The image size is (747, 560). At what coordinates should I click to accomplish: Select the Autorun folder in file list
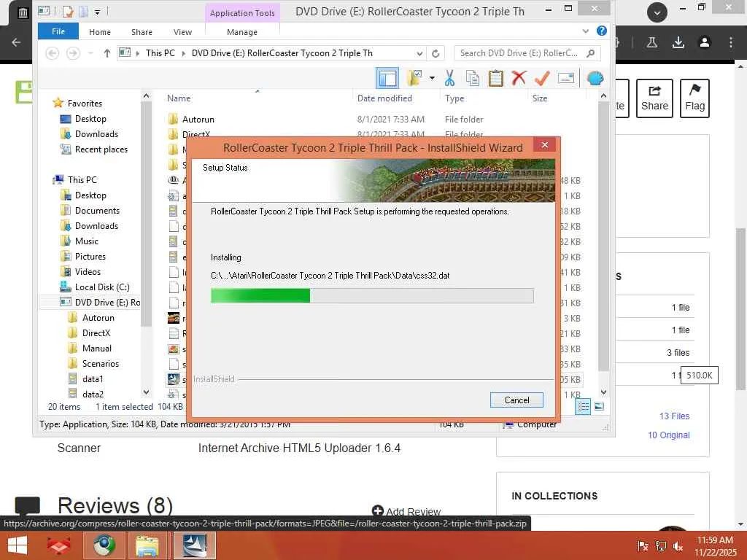click(198, 119)
